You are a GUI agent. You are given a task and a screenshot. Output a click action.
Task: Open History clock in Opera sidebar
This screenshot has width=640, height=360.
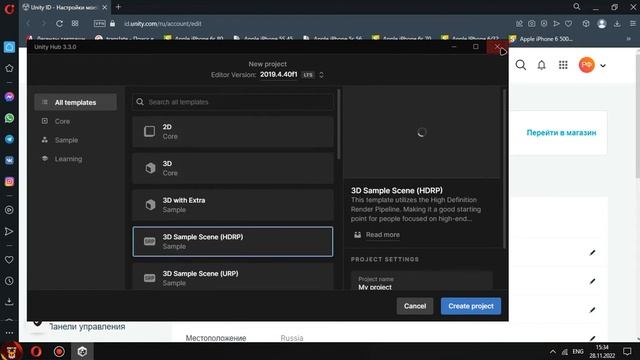click(9, 281)
